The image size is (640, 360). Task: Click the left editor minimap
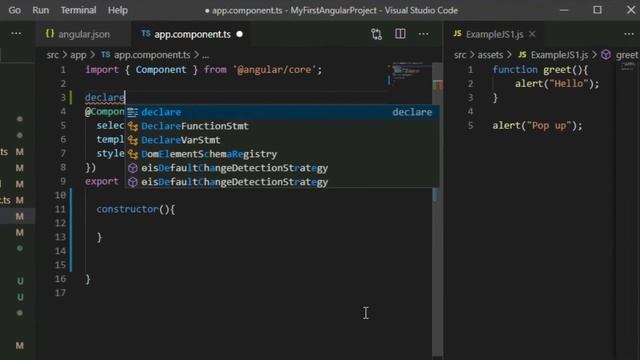(x=409, y=73)
